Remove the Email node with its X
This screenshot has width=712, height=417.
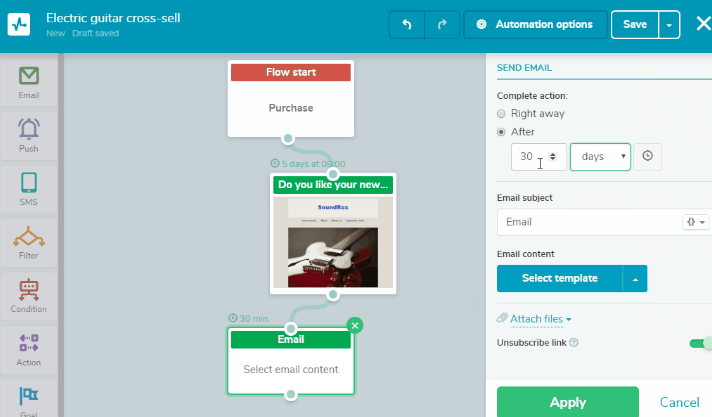[x=355, y=325]
